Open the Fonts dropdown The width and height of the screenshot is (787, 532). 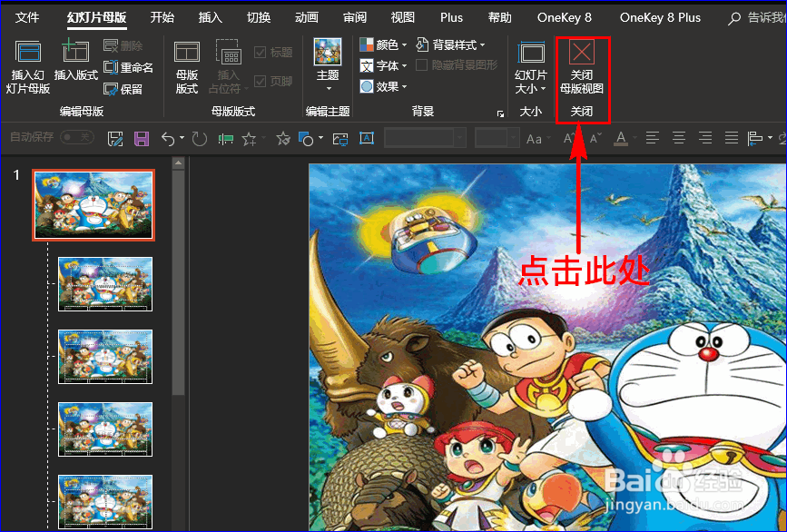[x=383, y=65]
